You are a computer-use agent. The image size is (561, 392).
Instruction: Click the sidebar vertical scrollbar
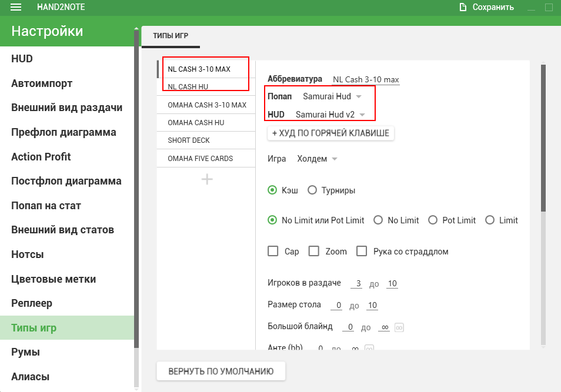coord(136,189)
